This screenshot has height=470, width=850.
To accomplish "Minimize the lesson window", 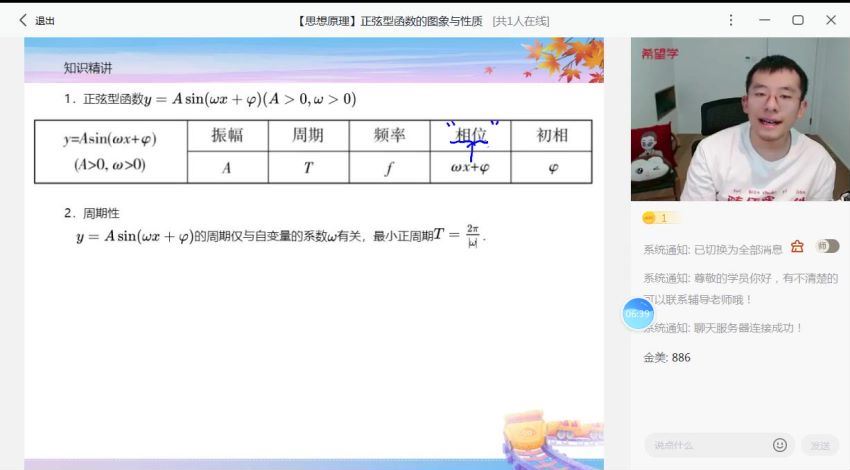I will point(764,20).
